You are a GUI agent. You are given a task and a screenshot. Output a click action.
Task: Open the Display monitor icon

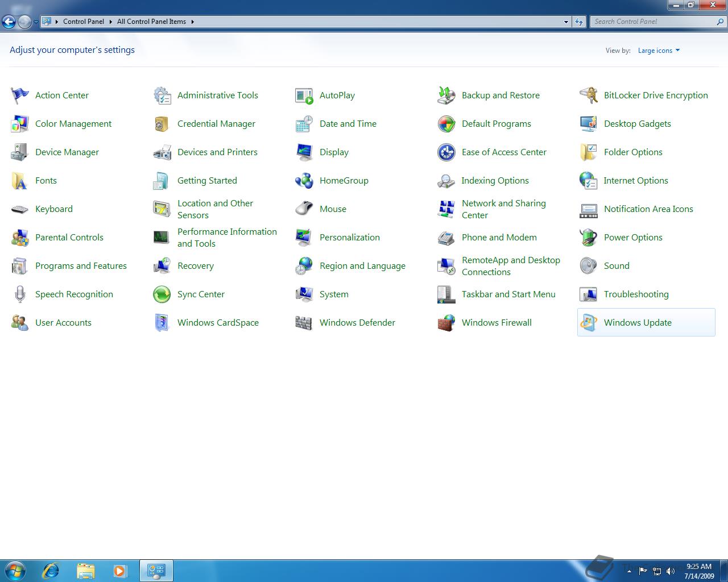pos(304,152)
